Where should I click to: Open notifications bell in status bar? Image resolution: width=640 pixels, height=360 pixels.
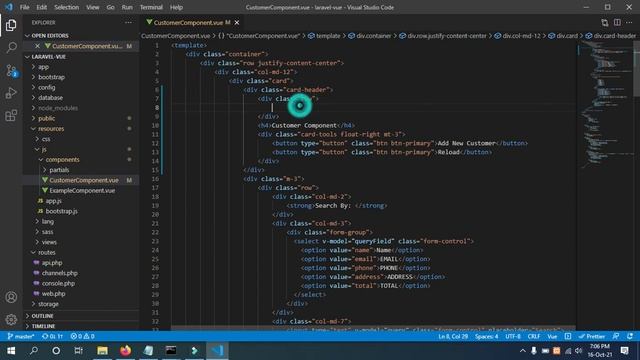pyautogui.click(x=630, y=336)
